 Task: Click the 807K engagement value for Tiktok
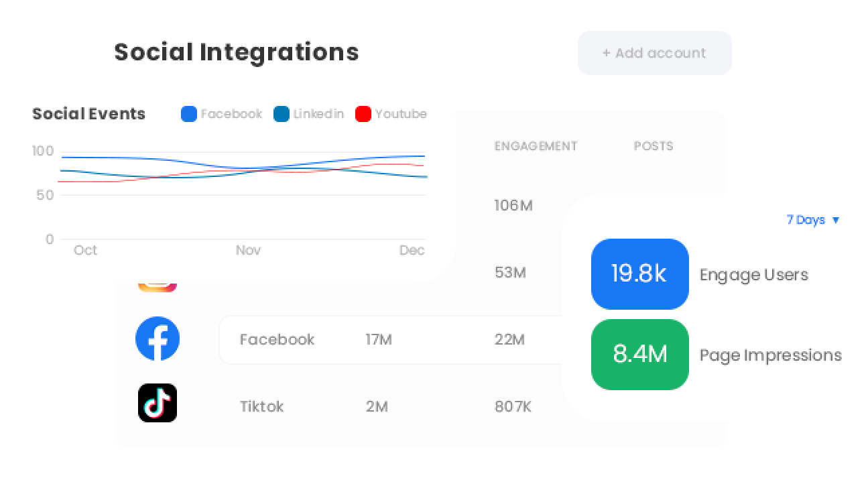point(513,407)
